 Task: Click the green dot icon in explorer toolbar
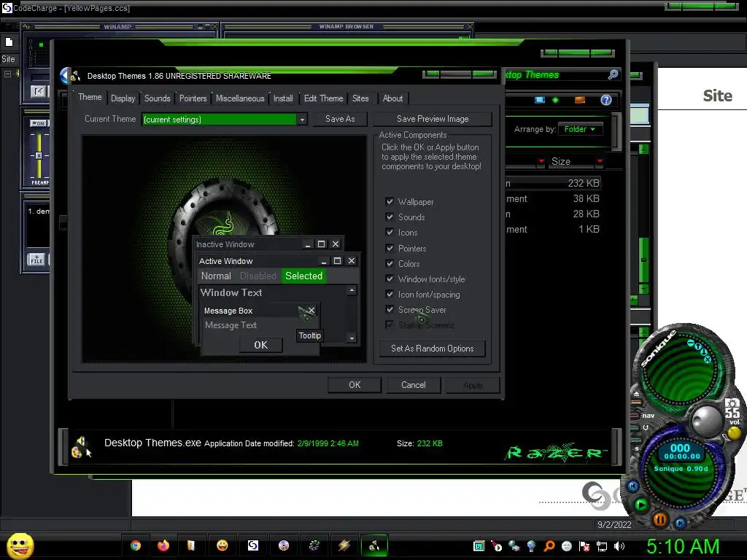pos(555,100)
